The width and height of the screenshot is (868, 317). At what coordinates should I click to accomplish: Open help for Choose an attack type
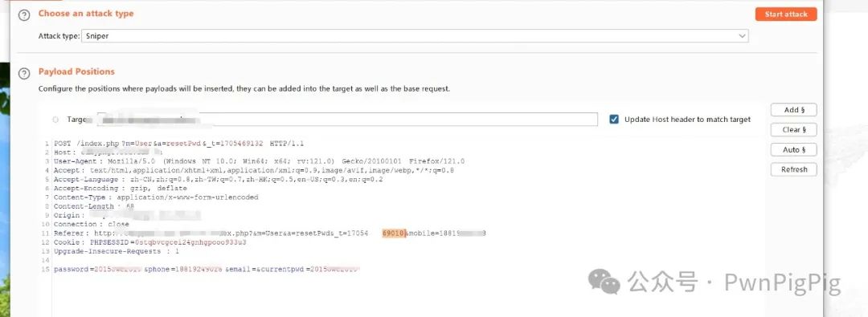pos(24,15)
